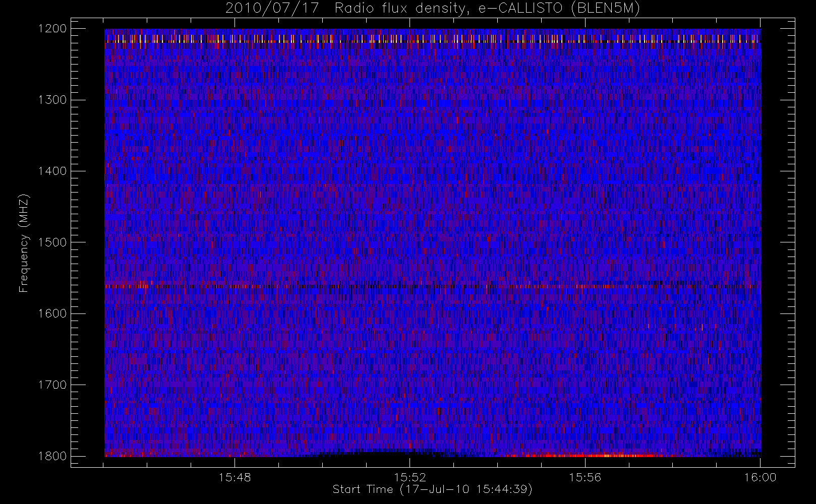Select the 'Frequency (MHZ)' axis label

[x=24, y=243]
